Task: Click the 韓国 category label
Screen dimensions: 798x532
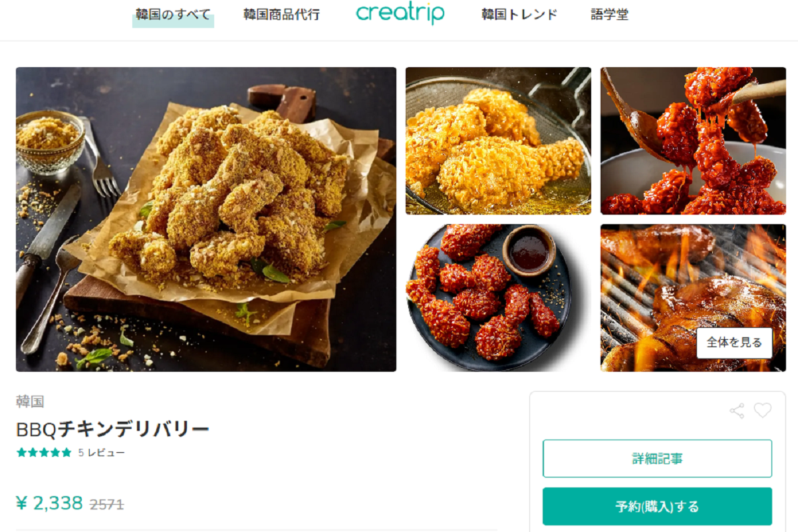Action: click(x=30, y=402)
